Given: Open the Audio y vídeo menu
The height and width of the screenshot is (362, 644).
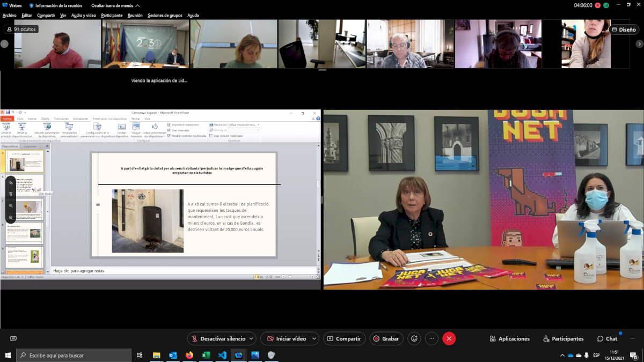Looking at the screenshot, I should pyautogui.click(x=83, y=16).
